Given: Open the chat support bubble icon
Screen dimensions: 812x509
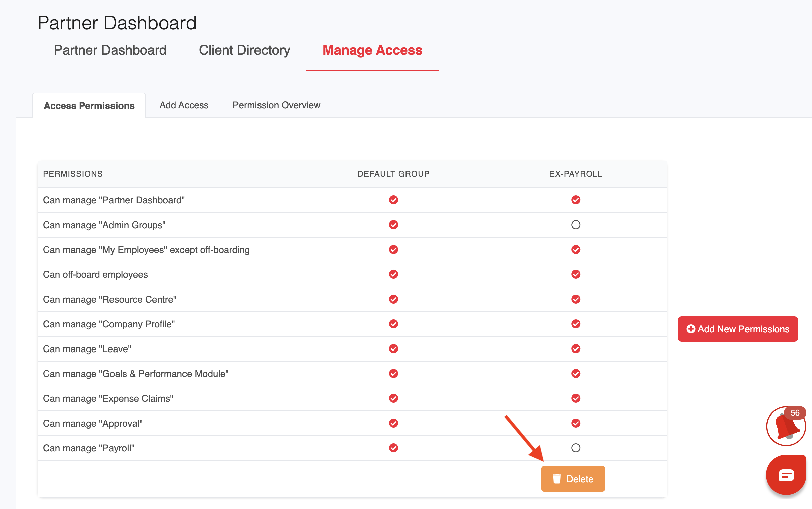Looking at the screenshot, I should tap(786, 475).
